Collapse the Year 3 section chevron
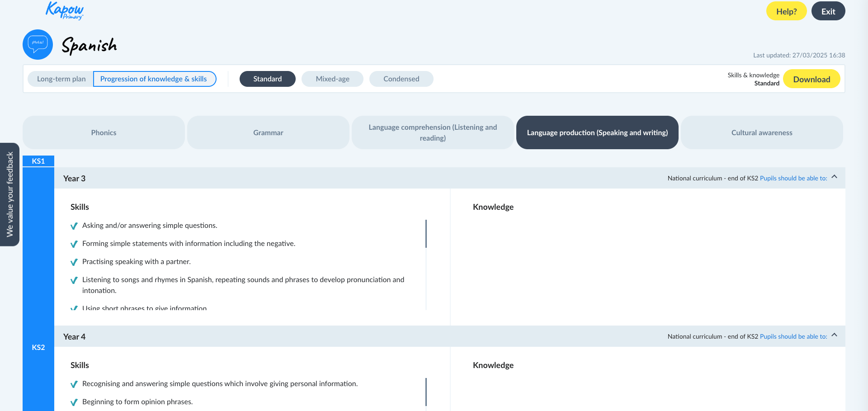 [834, 177]
